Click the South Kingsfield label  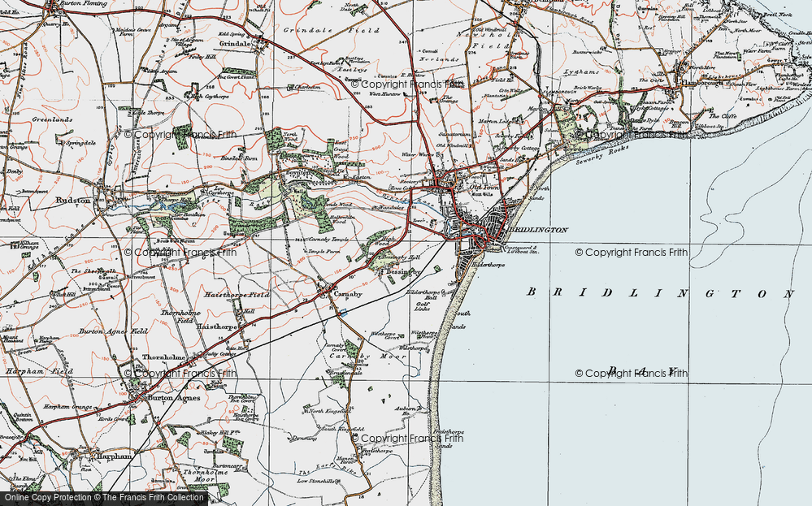[342, 429]
